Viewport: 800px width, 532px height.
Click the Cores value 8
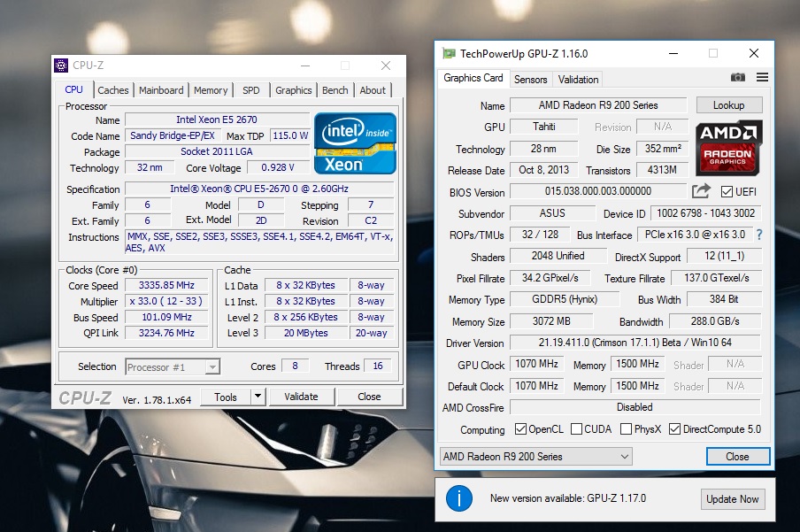[295, 366]
